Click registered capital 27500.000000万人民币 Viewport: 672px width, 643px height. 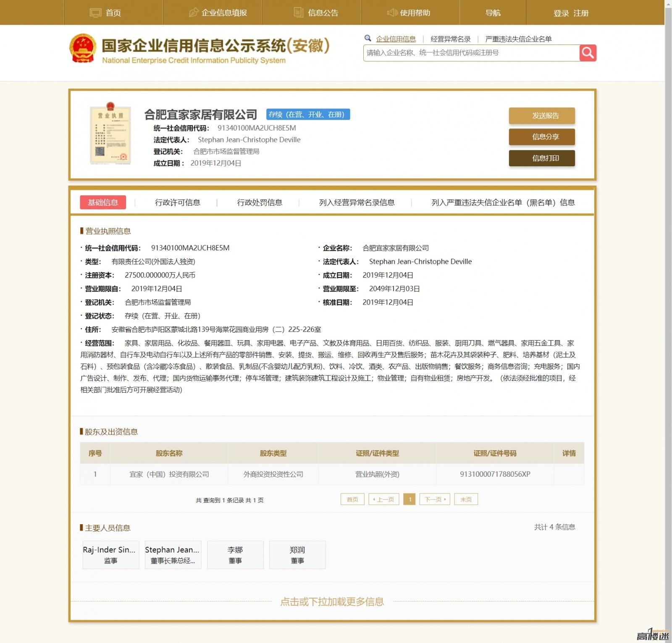[160, 275]
